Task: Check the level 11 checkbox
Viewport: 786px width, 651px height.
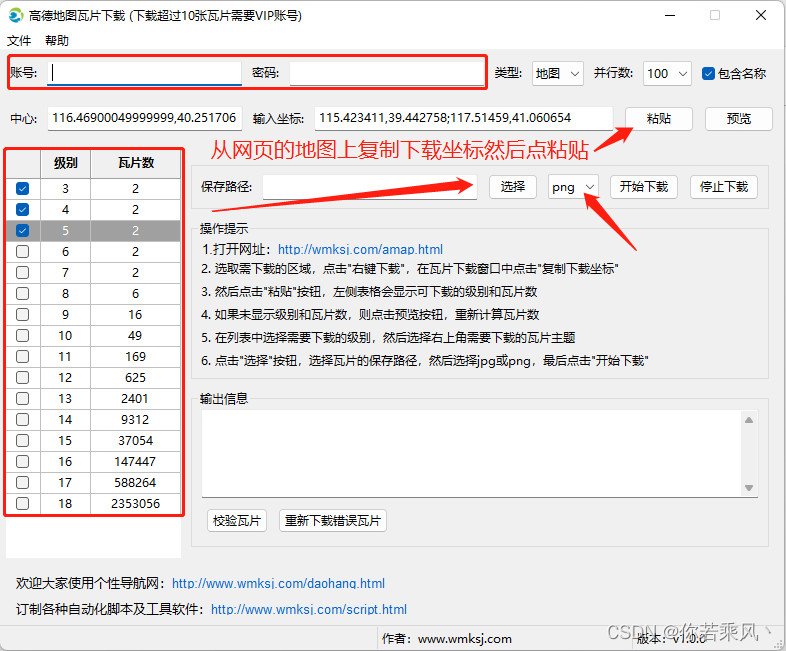Action: tap(23, 357)
